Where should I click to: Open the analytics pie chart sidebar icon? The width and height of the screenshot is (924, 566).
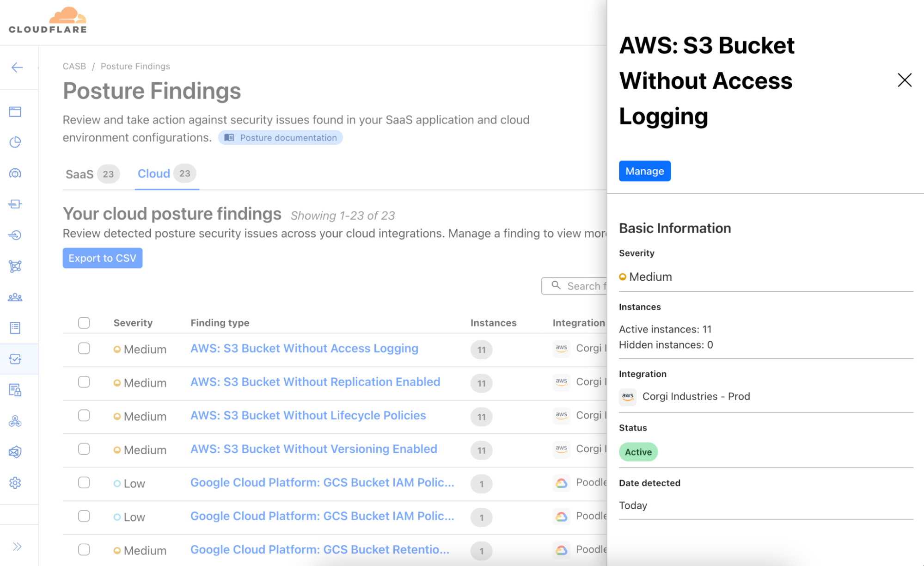pyautogui.click(x=15, y=142)
